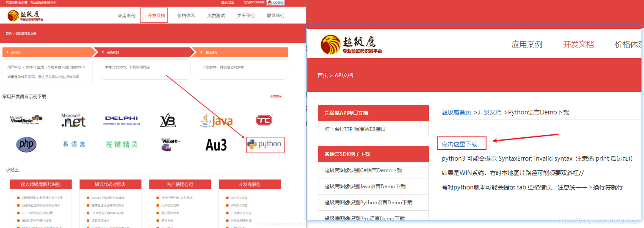Open the Microsoft .NET demo logo
The image size is (644, 228).
point(73,120)
